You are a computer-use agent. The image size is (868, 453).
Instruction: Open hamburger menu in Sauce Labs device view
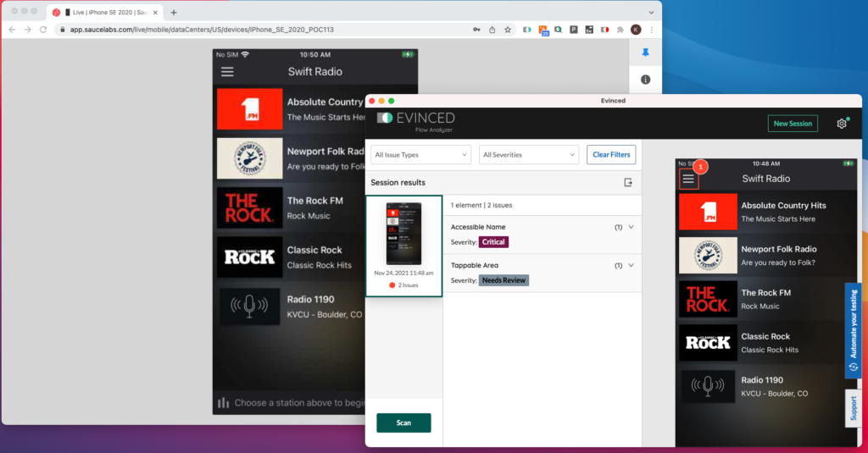pos(227,72)
